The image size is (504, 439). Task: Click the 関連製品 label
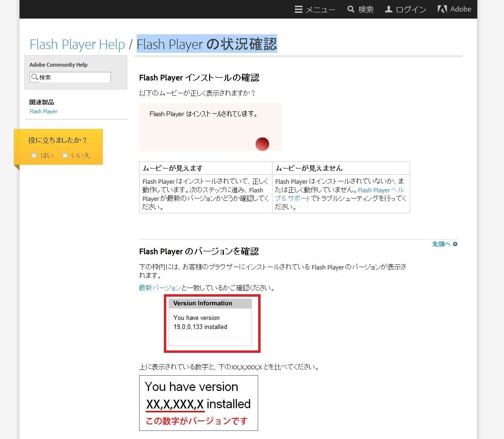[41, 102]
